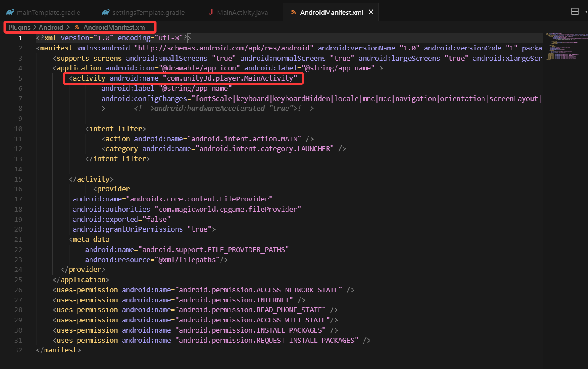Viewport: 588px width, 369px height.
Task: Click the closing </manifest> tag
Action: (x=59, y=350)
